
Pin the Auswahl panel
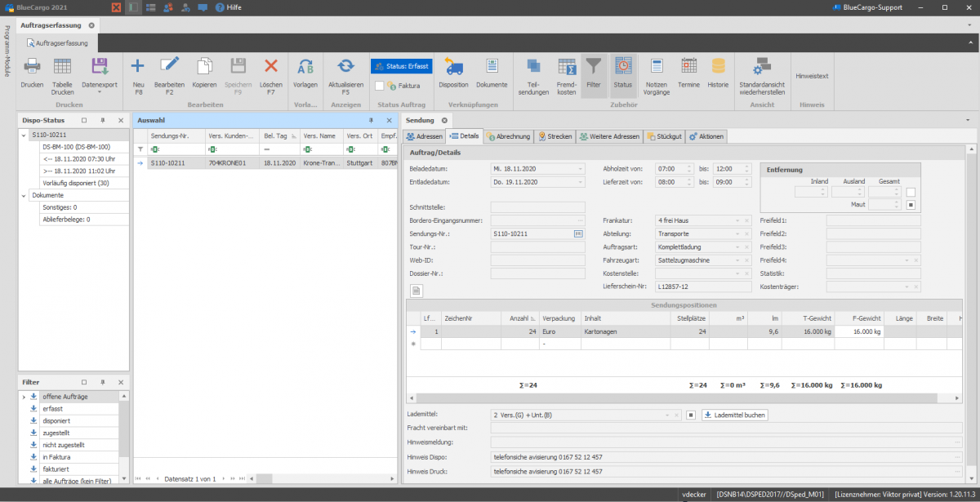click(x=372, y=120)
